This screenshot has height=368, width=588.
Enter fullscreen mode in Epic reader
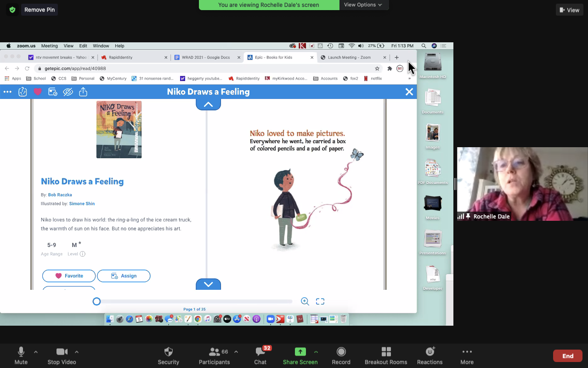(x=320, y=301)
